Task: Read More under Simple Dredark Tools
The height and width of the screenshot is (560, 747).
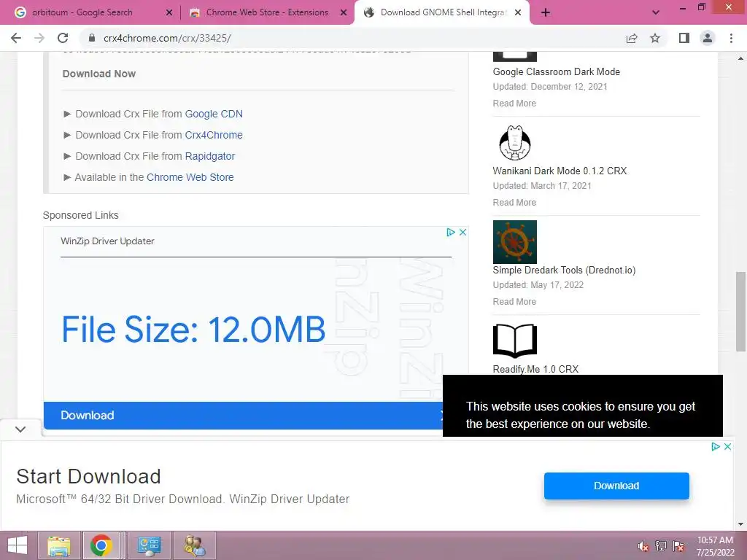Action: pos(514,301)
